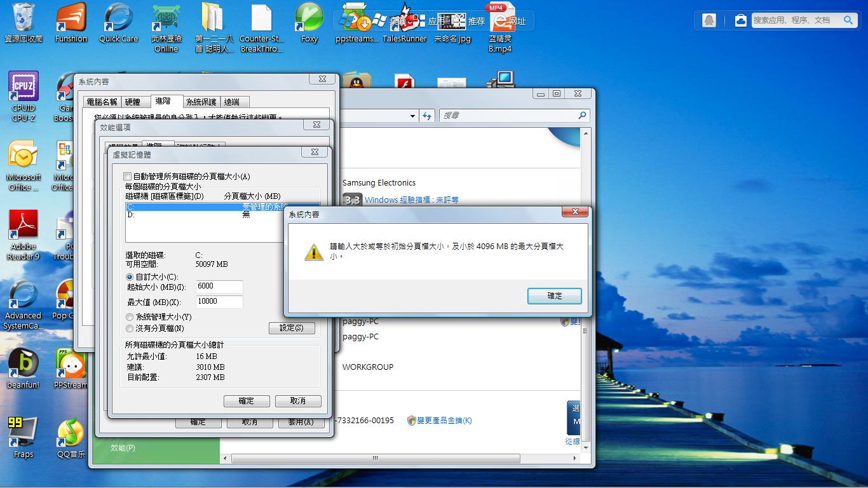Select the 自訂大小(C) radio button
The image size is (868, 488).
(x=130, y=277)
